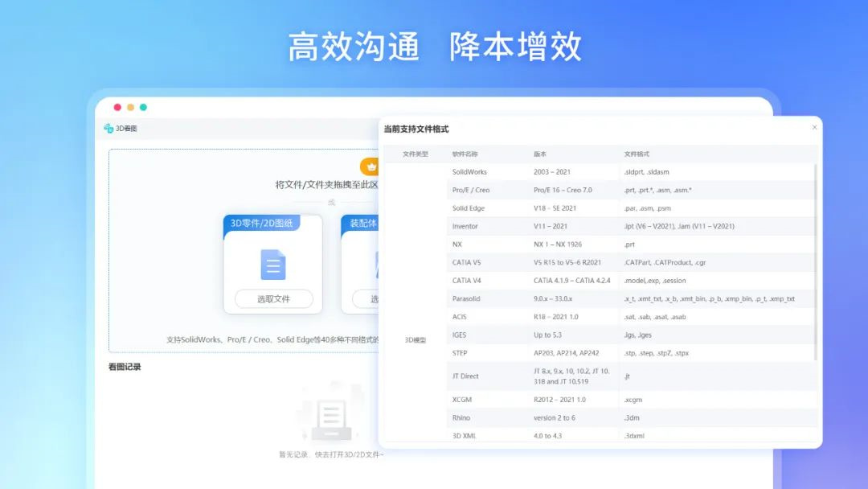Click the Parasolid row in the table
868x489 pixels.
click(631, 298)
